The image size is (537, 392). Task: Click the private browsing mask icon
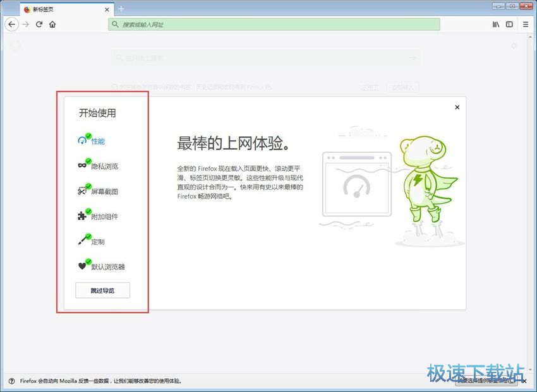point(82,165)
